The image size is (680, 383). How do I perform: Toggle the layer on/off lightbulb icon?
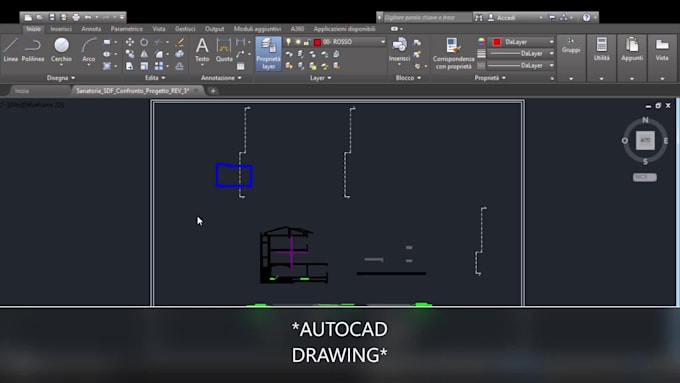click(288, 42)
